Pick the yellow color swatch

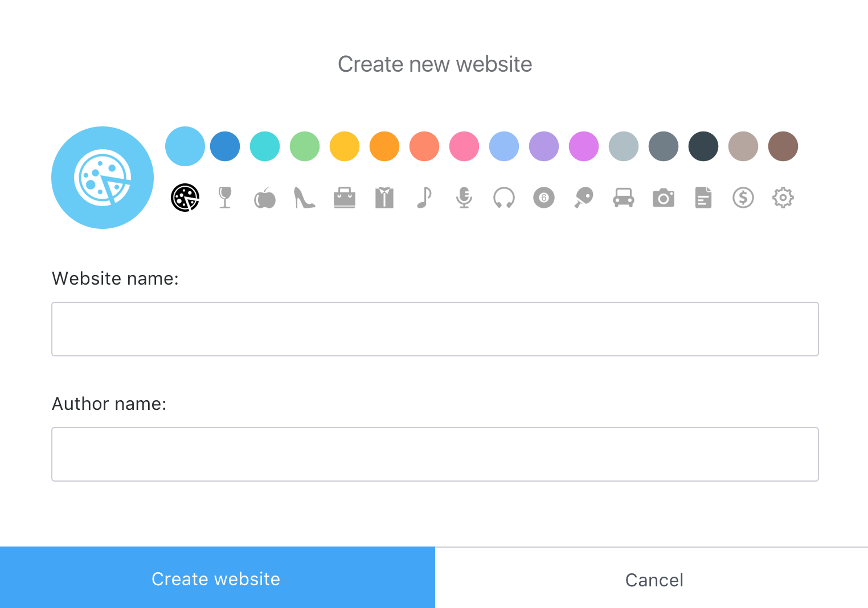tap(345, 146)
